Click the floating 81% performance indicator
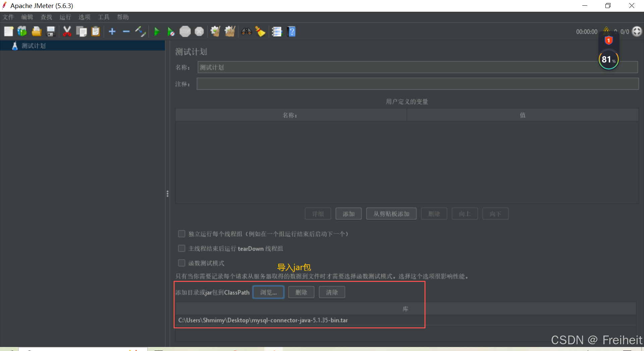Screen dimensions: 644x351 pyautogui.click(x=608, y=60)
